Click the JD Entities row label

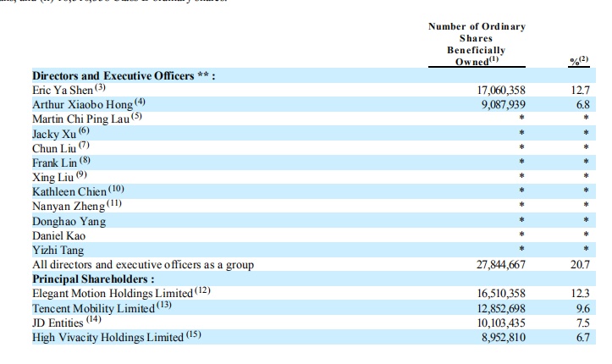(58, 323)
